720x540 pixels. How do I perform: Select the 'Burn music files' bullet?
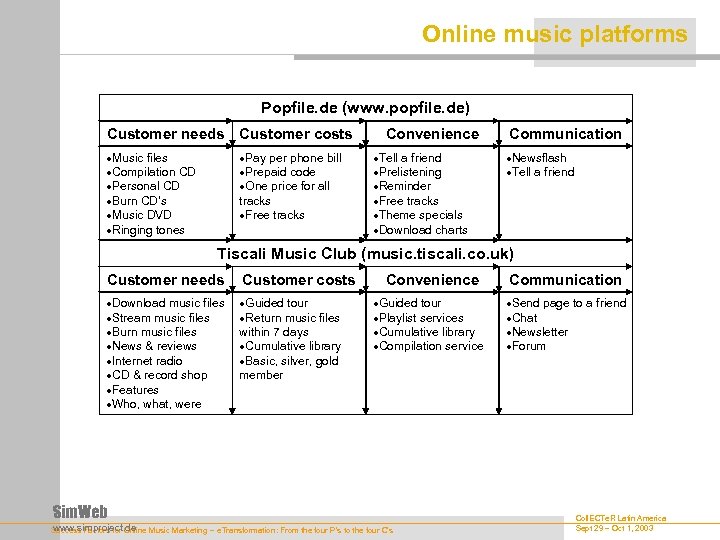(152, 332)
